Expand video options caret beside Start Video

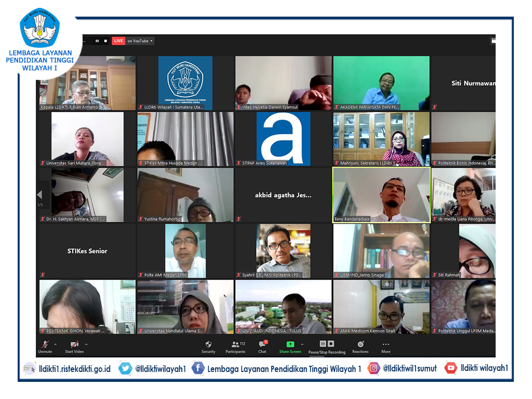[x=86, y=344]
